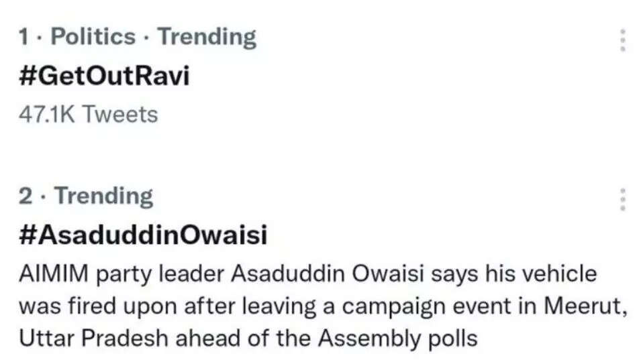Click the name "Asaduddin Owaisi" in description
The image size is (637, 364).
click(x=324, y=274)
